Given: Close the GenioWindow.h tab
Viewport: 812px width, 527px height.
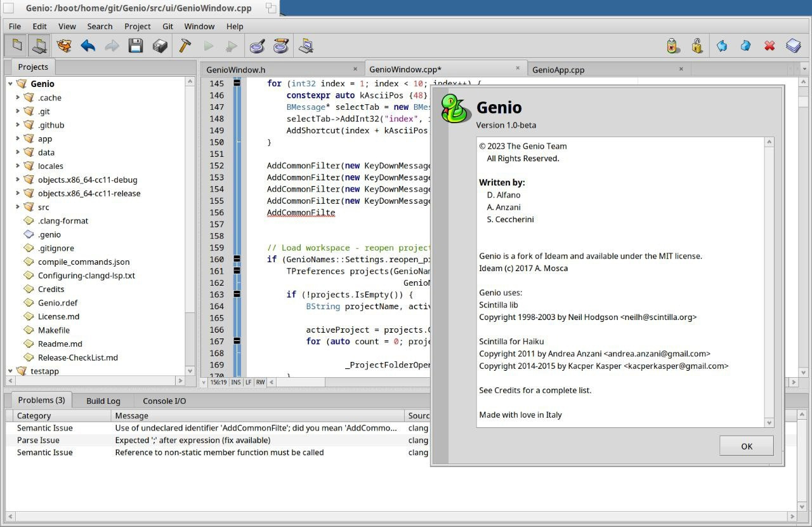Looking at the screenshot, I should point(355,69).
